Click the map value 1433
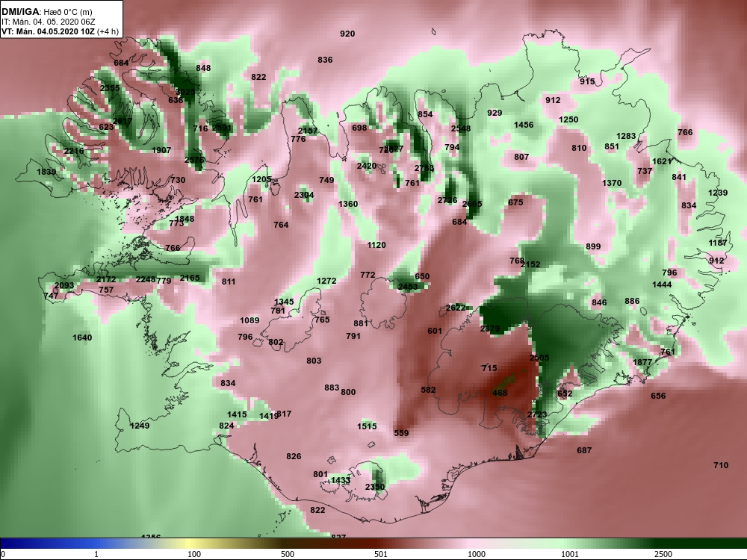The height and width of the screenshot is (560, 747). pos(341,480)
